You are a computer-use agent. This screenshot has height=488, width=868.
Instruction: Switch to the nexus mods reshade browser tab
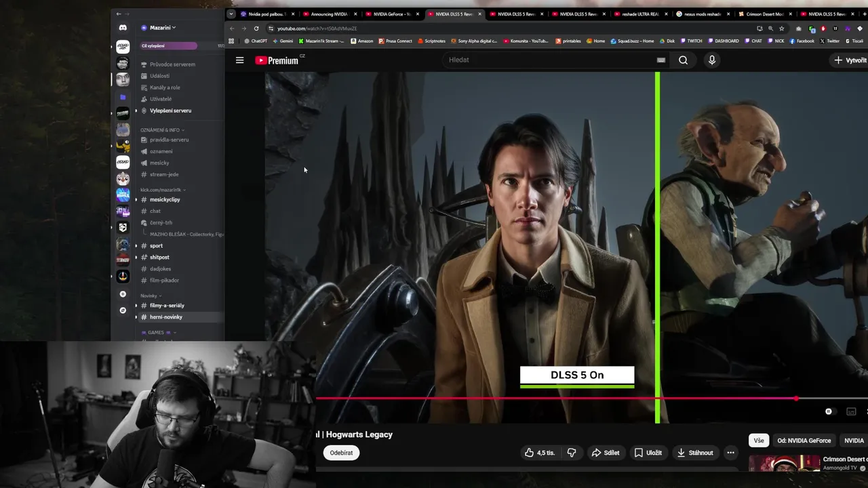702,14
